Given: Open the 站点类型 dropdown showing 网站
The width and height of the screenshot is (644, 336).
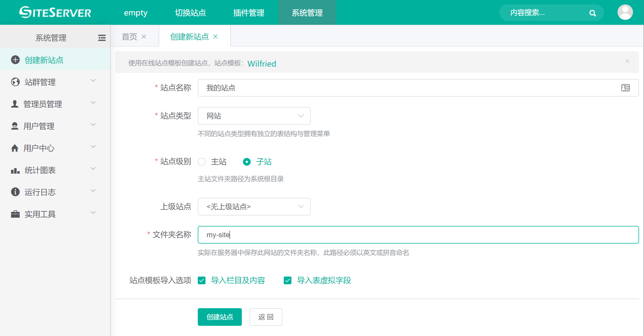Looking at the screenshot, I should pyautogui.click(x=254, y=116).
